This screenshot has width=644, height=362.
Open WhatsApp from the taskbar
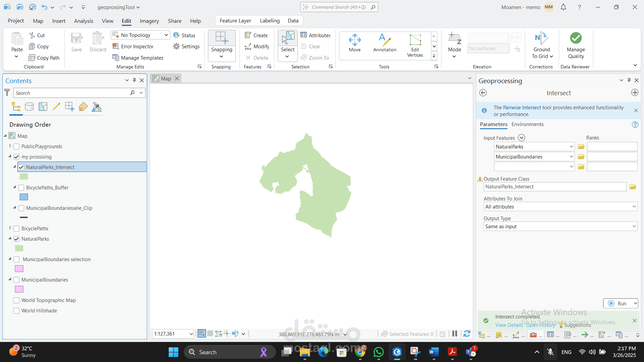pyautogui.click(x=379, y=352)
